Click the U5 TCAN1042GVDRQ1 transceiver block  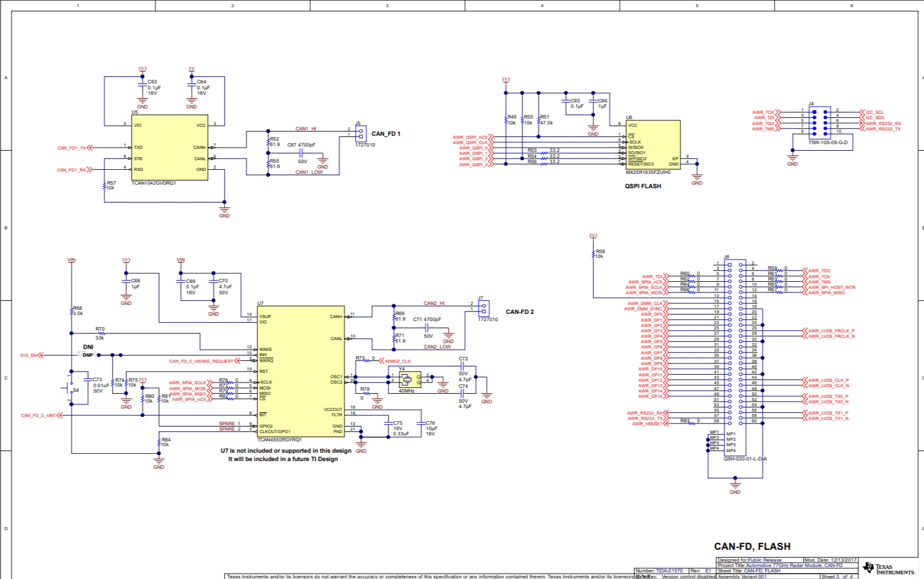tap(170, 147)
